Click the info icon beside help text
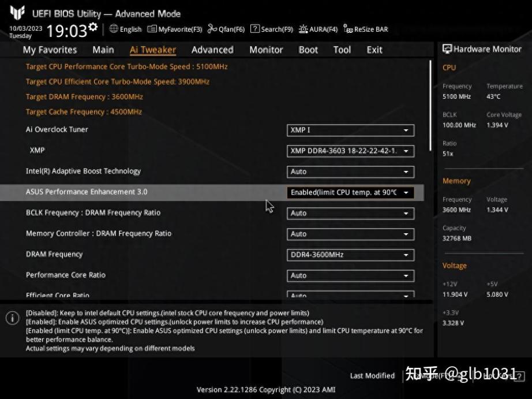This screenshot has height=399, width=532. (x=13, y=318)
